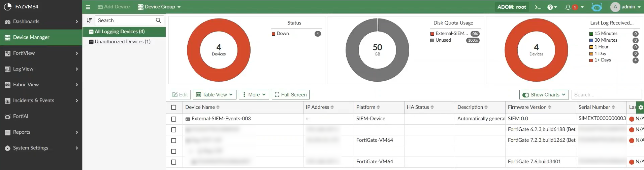Check the FortiGate 7.2.3 row checkbox

[174, 140]
